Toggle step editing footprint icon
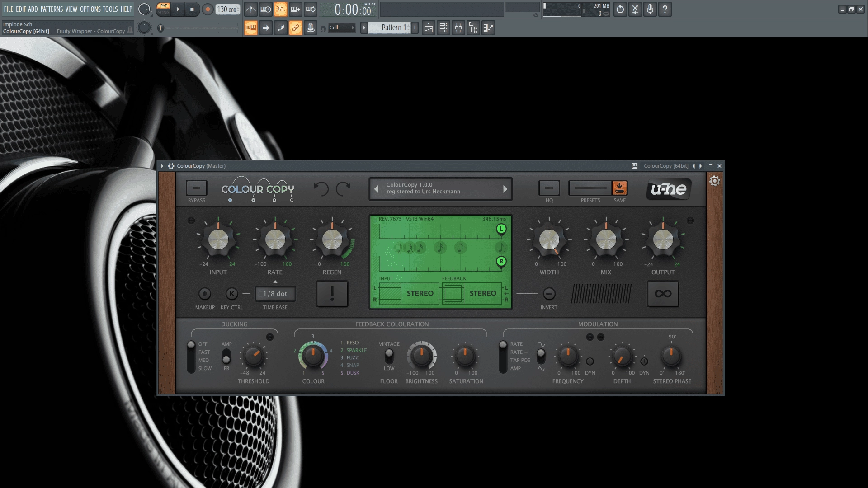The width and height of the screenshot is (868, 488). tap(281, 28)
